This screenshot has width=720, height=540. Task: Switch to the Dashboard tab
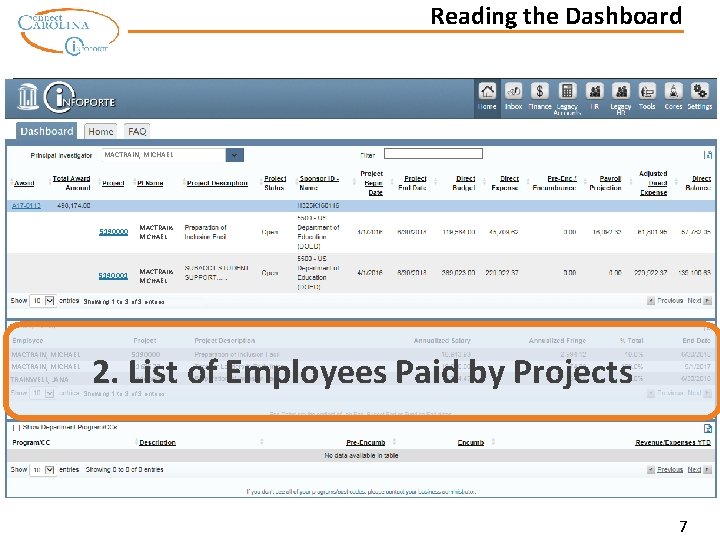click(46, 131)
